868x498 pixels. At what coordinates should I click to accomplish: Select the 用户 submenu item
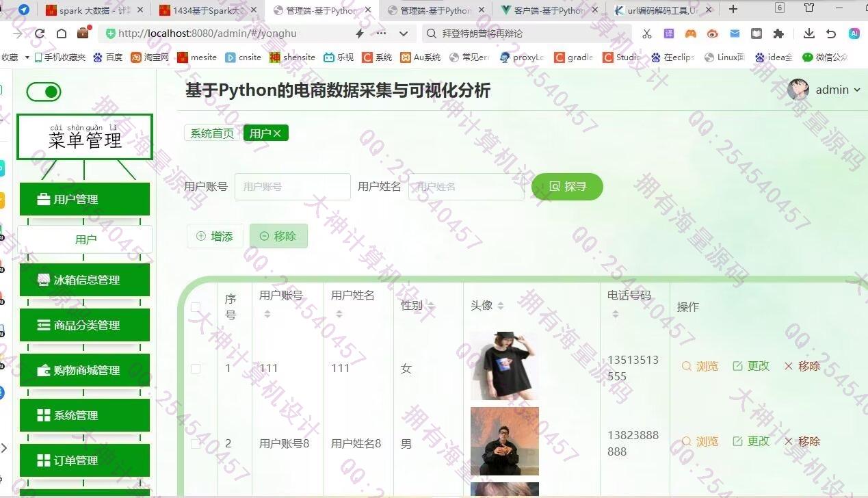tap(85, 239)
